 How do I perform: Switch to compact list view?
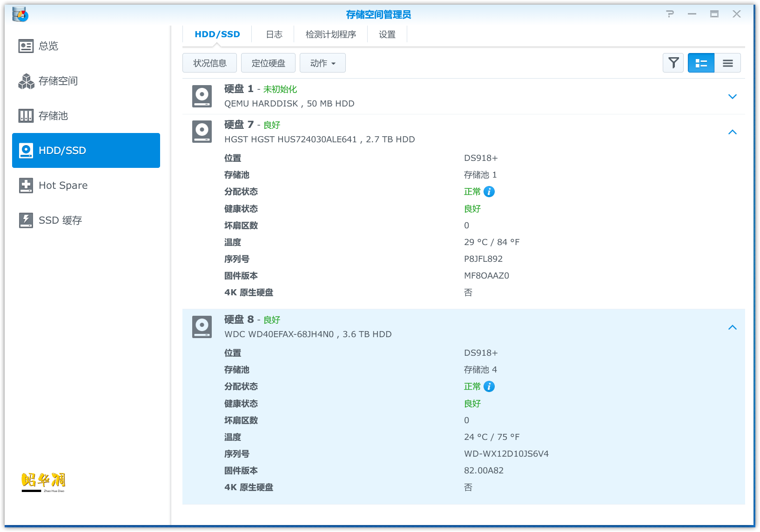727,63
